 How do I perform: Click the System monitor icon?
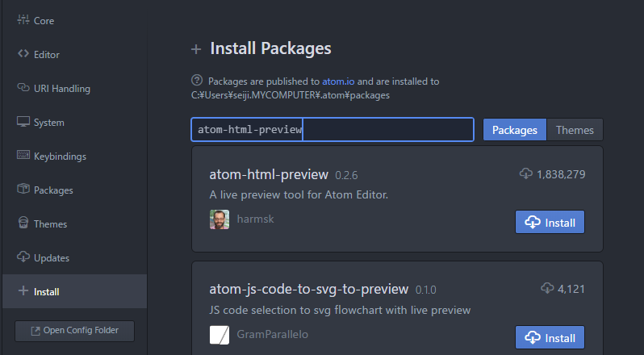[x=23, y=122]
